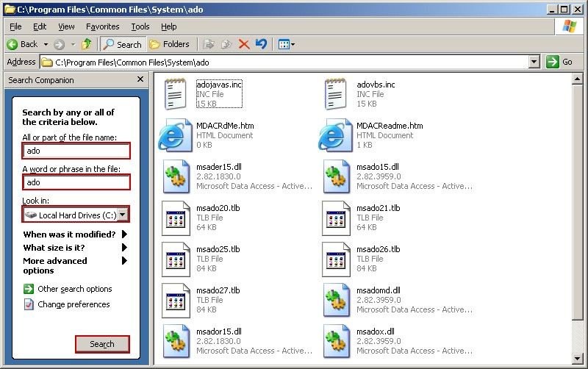Focus the word or phrase field
Image resolution: width=588 pixels, height=369 pixels.
pyautogui.click(x=76, y=182)
